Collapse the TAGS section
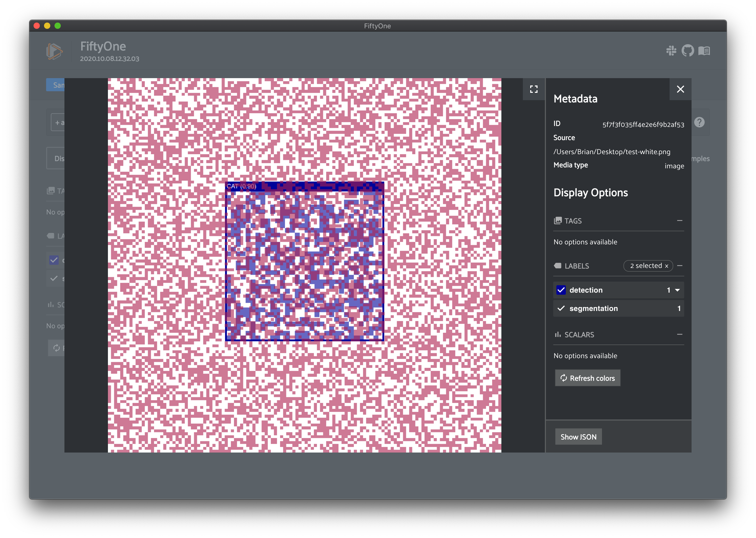Image resolution: width=756 pixels, height=538 pixels. click(680, 221)
